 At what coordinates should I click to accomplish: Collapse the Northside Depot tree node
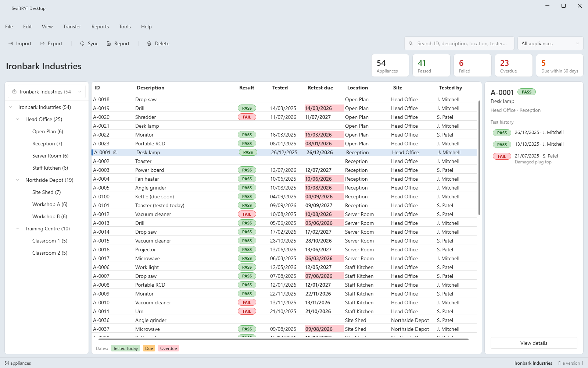(x=18, y=180)
